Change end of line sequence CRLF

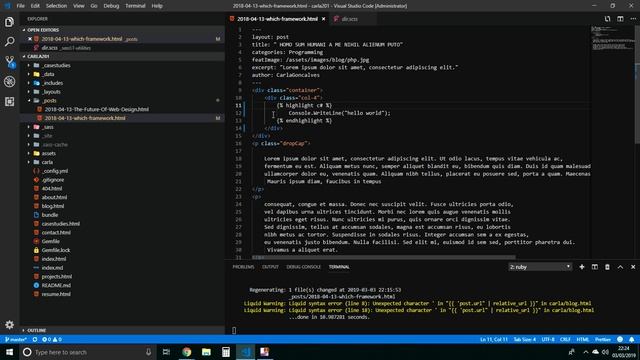565,340
